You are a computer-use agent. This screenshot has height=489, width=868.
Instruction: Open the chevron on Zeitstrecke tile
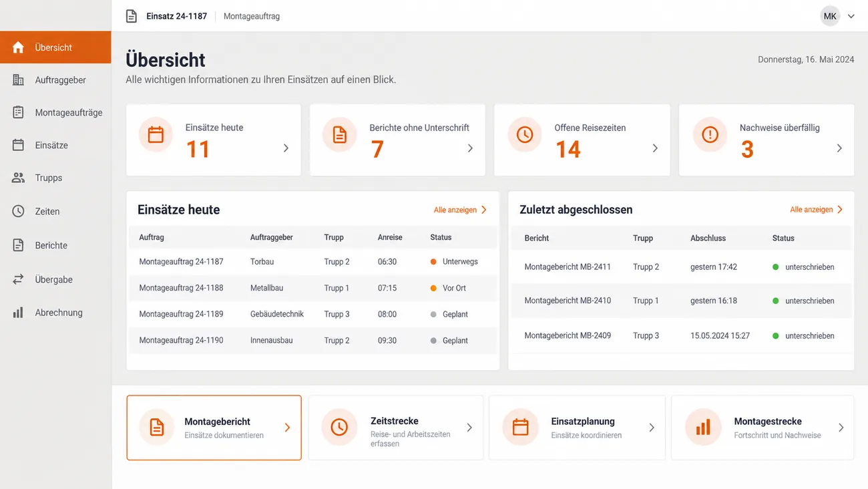[469, 428]
